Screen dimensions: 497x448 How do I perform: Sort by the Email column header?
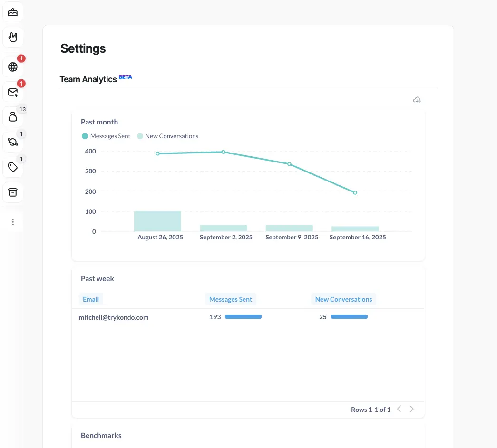pyautogui.click(x=91, y=299)
